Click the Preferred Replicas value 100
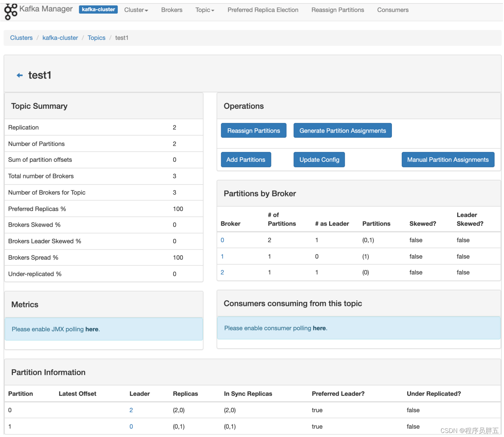Viewport: 504px width, 437px height. (178, 209)
